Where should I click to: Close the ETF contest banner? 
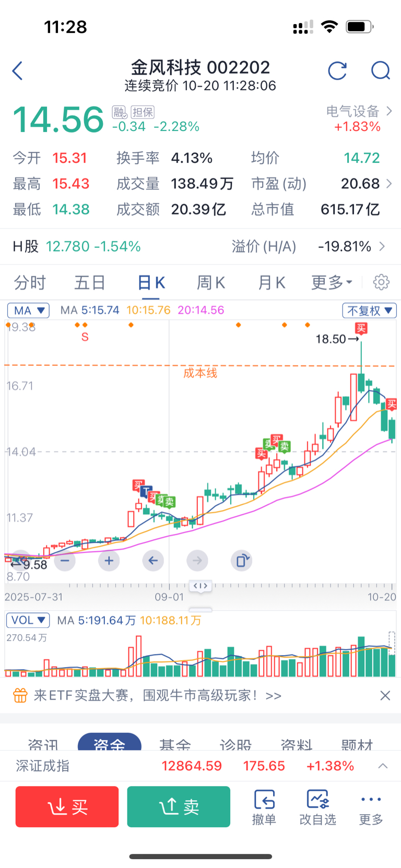coord(385,695)
